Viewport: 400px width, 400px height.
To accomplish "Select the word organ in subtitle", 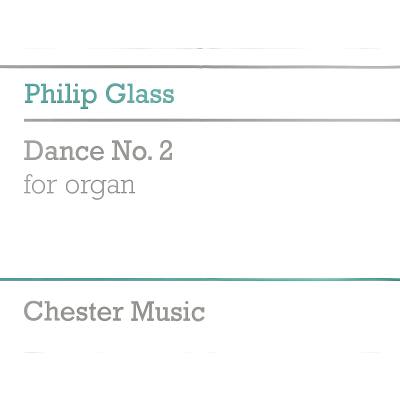I will [100, 188].
